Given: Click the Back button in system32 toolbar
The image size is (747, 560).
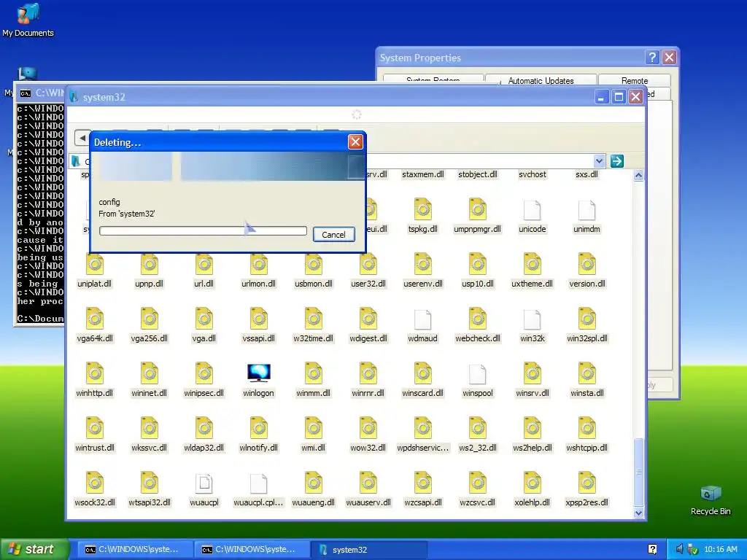Looking at the screenshot, I should (x=82, y=138).
